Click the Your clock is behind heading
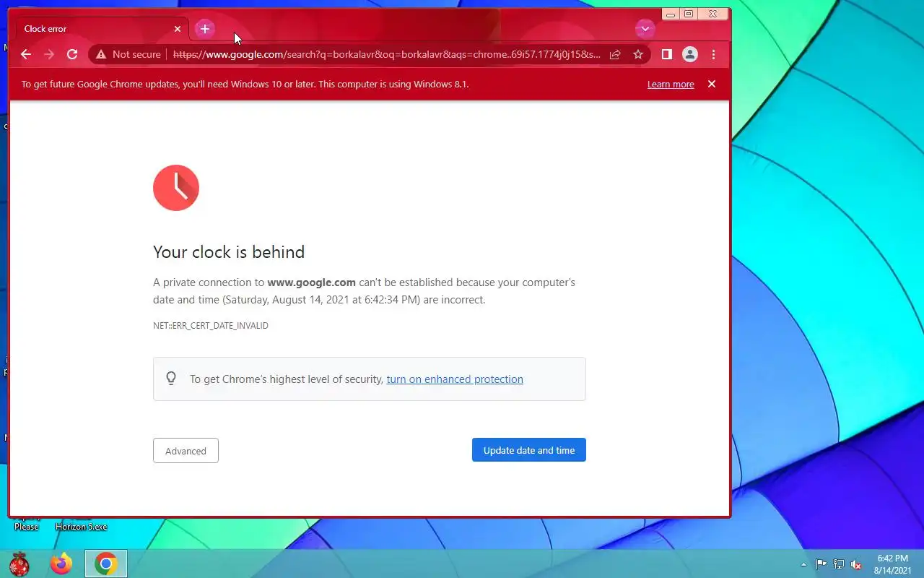The height and width of the screenshot is (578, 924). [x=229, y=252]
